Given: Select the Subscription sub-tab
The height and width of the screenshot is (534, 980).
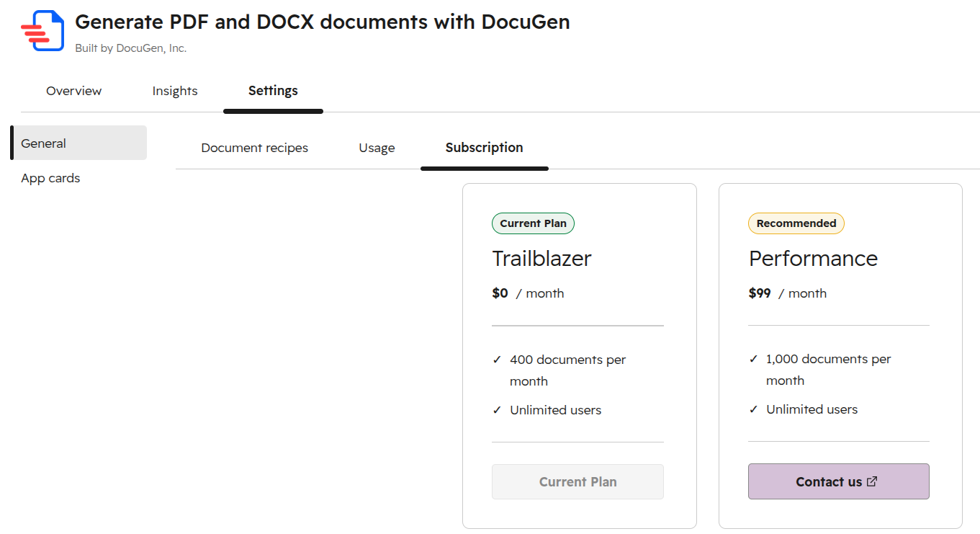Looking at the screenshot, I should [x=485, y=148].
